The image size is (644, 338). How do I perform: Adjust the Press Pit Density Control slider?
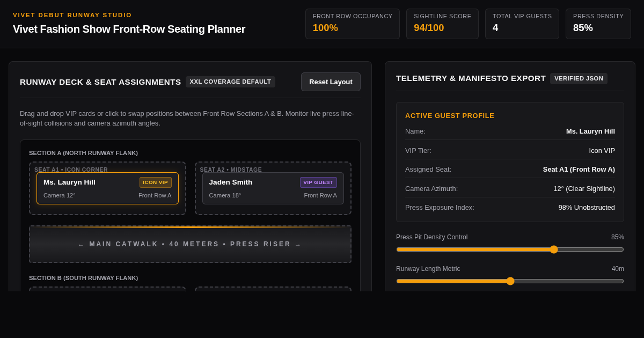[510, 249]
